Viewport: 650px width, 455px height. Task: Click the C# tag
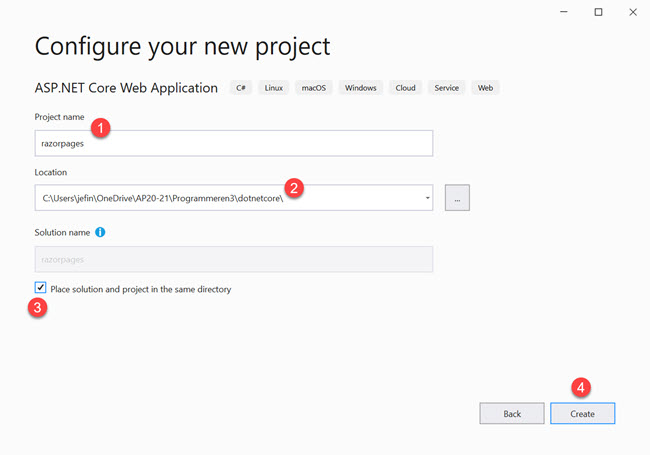click(x=241, y=88)
